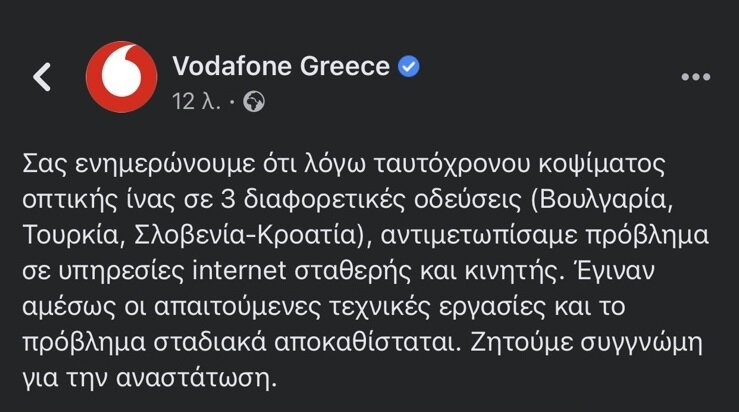Click the blue verified checkmark badge
Image resolution: width=739 pixels, height=412 pixels.
pos(409,66)
